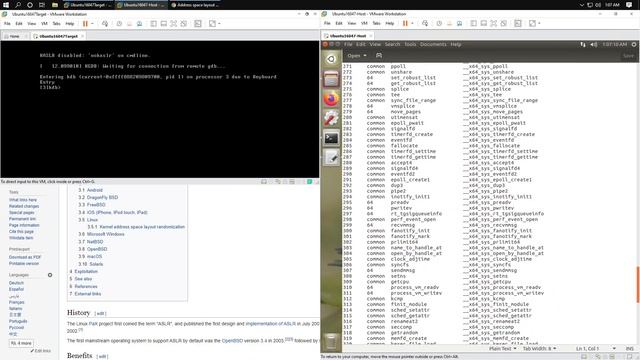Open Windows Start menu
Viewport: 640px width, 360px height.
coord(6,5)
